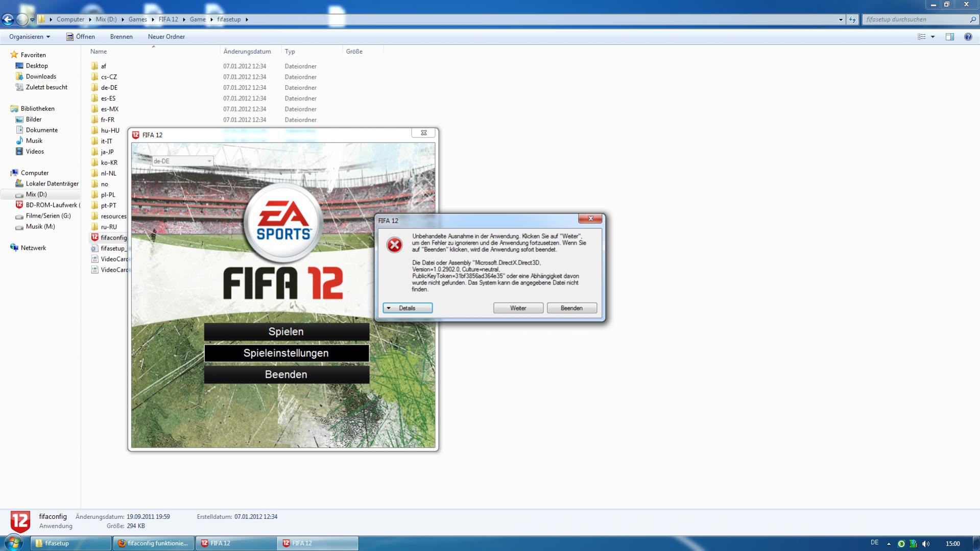The height and width of the screenshot is (551, 980).
Task: Select Dokumente library
Action: coord(42,130)
